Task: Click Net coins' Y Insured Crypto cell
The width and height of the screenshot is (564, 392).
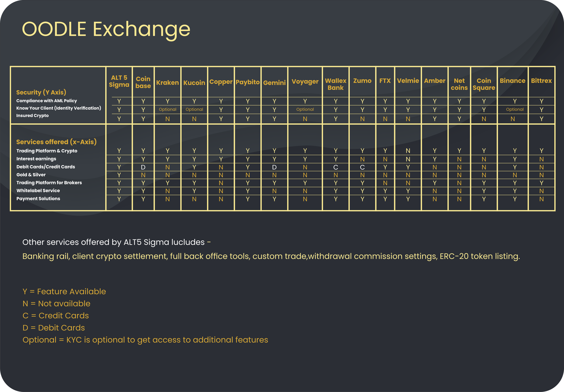Action: (459, 119)
